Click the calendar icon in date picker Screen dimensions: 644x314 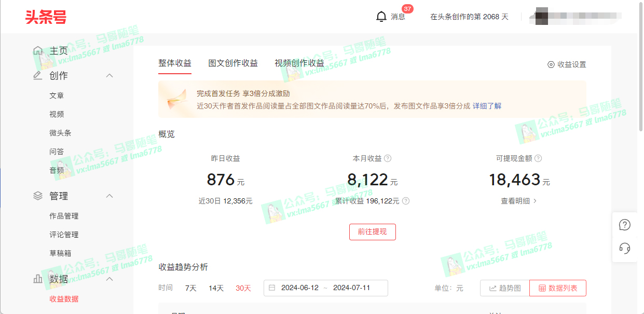click(x=272, y=288)
